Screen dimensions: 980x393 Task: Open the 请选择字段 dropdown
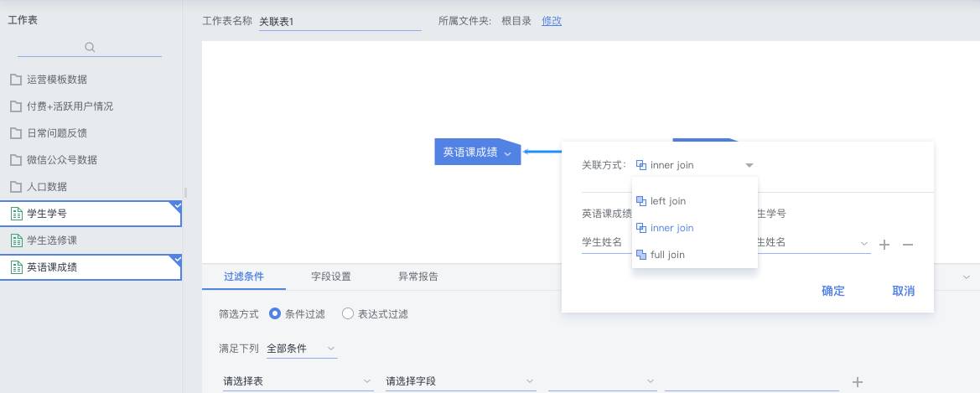pyautogui.click(x=460, y=381)
